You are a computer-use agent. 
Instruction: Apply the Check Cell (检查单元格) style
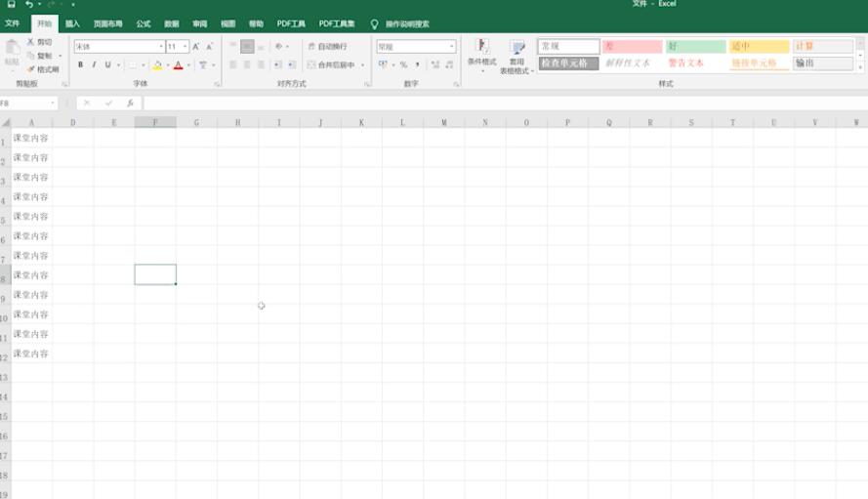pos(568,63)
